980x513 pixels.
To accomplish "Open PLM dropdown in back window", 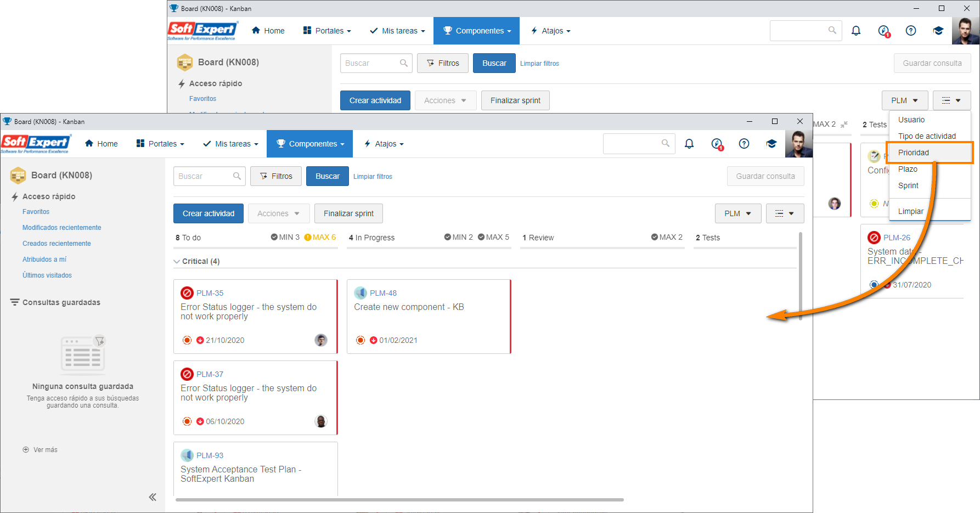I will (x=905, y=100).
